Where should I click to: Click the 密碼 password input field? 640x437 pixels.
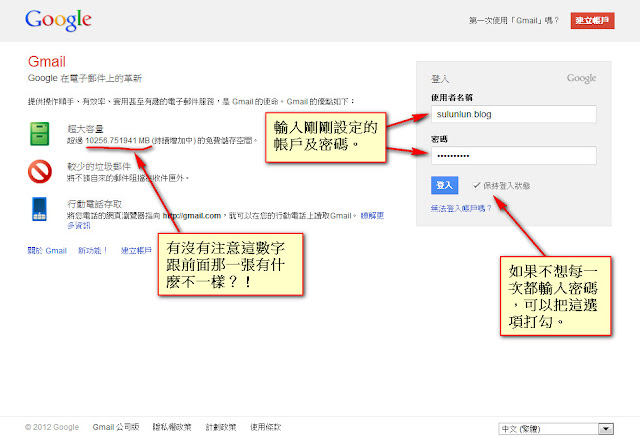513,155
